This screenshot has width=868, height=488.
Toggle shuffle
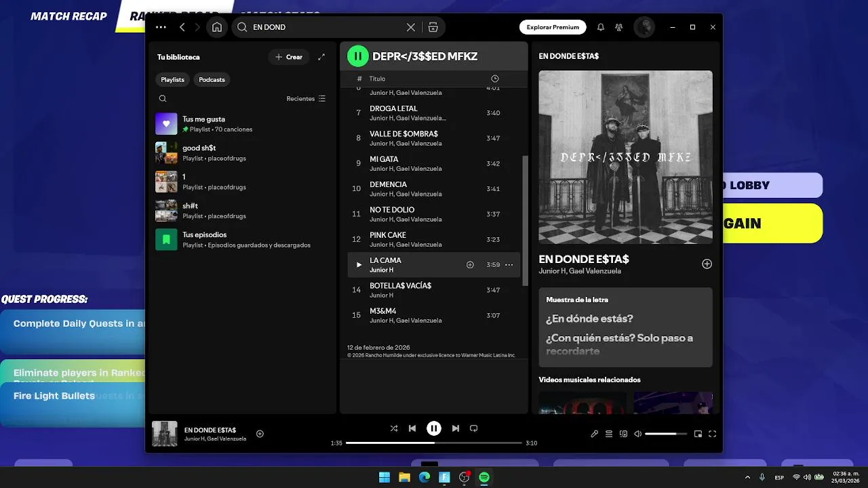pyautogui.click(x=394, y=428)
